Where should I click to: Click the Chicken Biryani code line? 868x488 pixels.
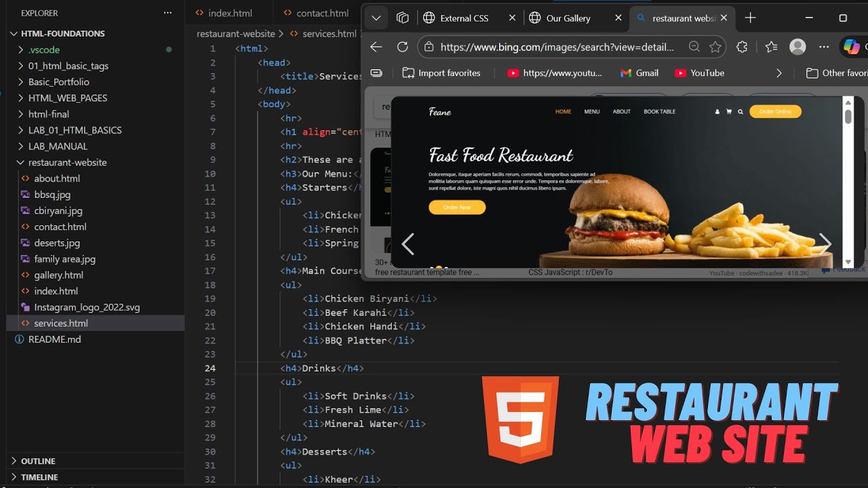click(x=370, y=298)
